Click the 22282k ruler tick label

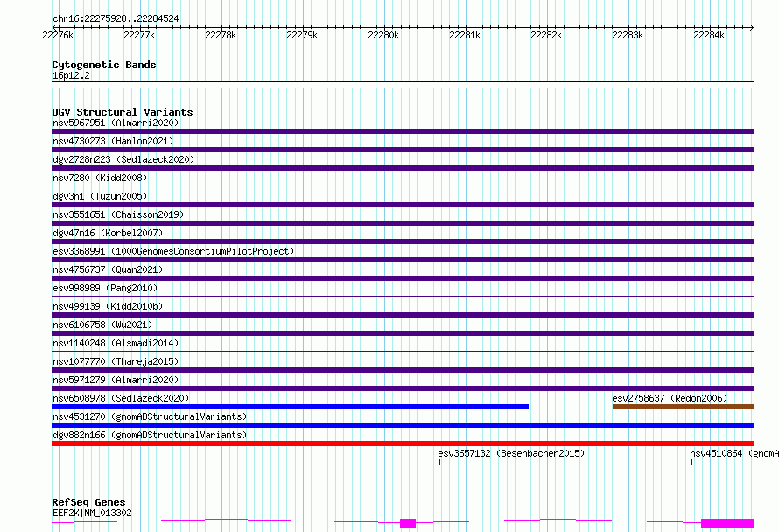pos(546,35)
